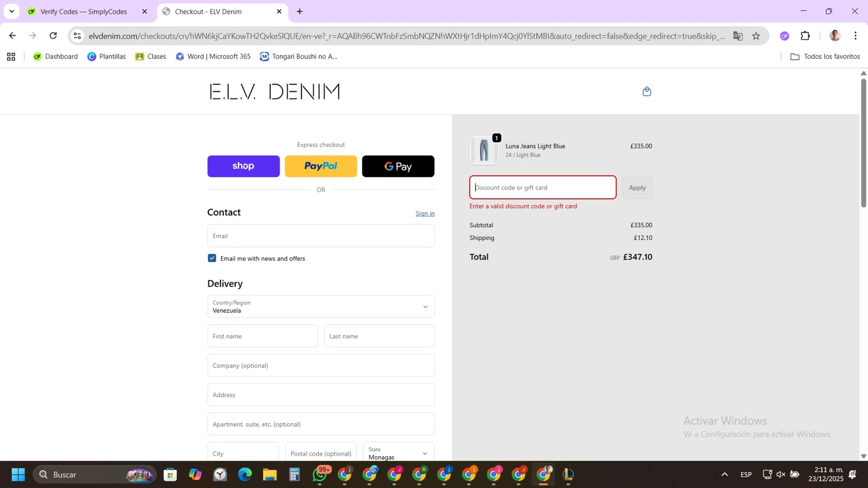Open clock app in taskbar
The height and width of the screenshot is (488, 868).
[220, 475]
